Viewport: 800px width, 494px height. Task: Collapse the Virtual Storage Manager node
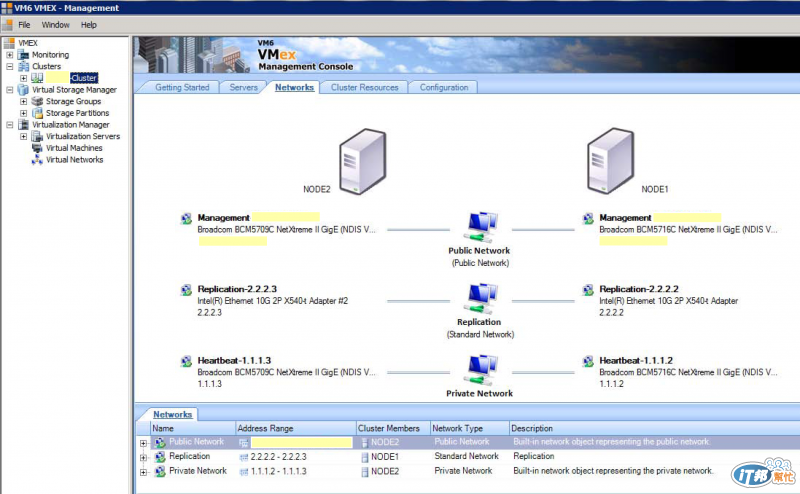pos(10,90)
